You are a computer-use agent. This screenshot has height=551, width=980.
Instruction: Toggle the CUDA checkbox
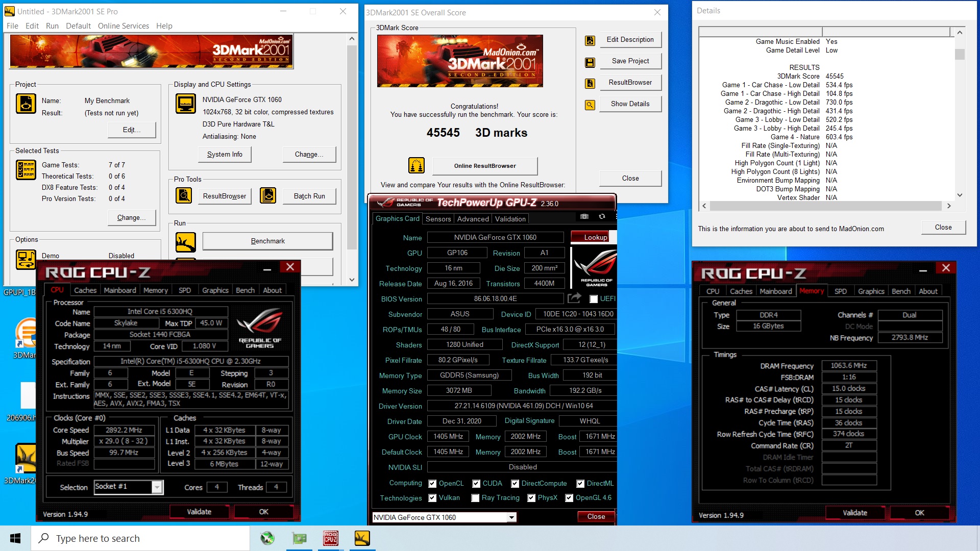click(476, 484)
